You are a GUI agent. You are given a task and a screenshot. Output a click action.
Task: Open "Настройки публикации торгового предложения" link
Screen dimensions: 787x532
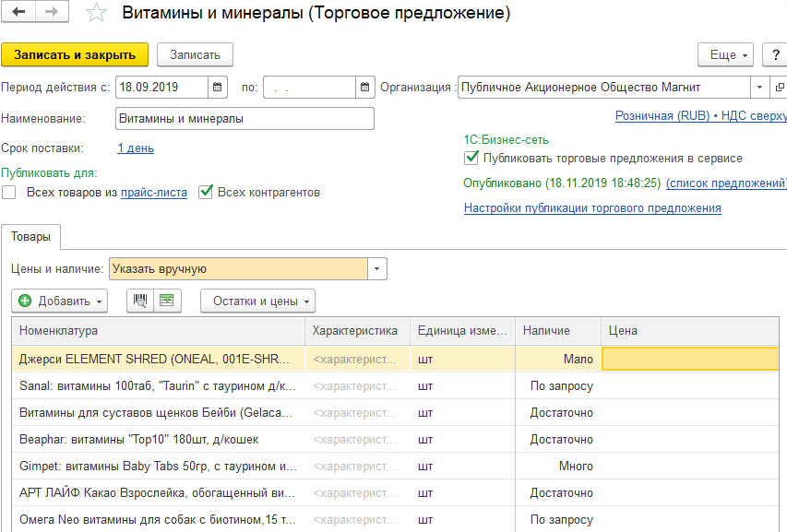592,208
